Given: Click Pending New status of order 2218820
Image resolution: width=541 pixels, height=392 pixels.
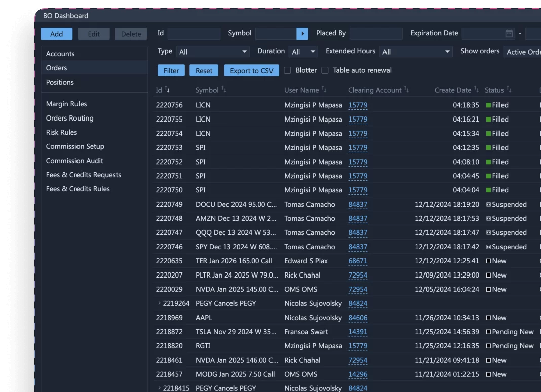Looking at the screenshot, I should (x=510, y=346).
